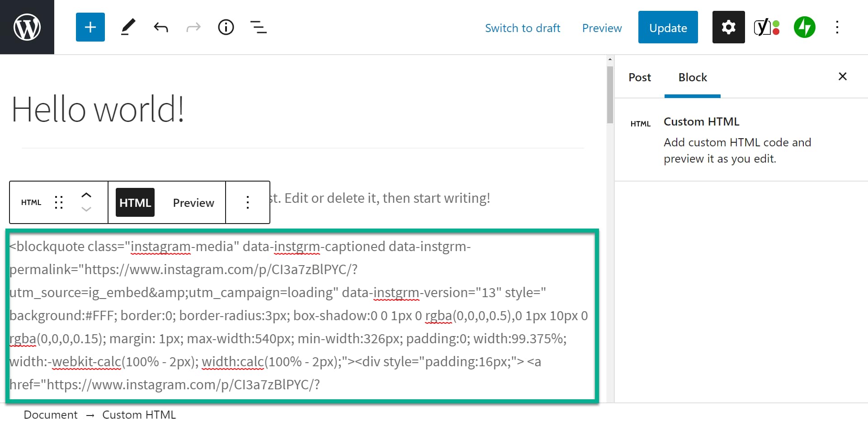868x425 pixels.
Task: Switch the Custom HTML block to Preview mode
Action: click(193, 202)
